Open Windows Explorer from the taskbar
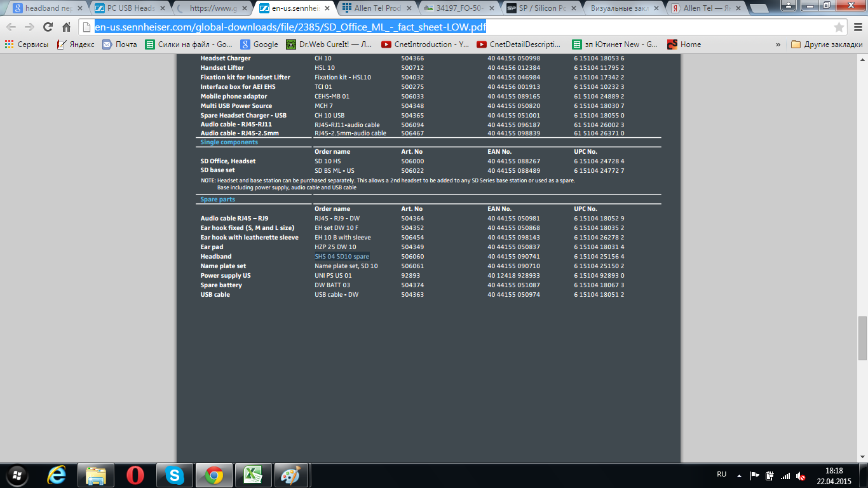 click(x=96, y=475)
